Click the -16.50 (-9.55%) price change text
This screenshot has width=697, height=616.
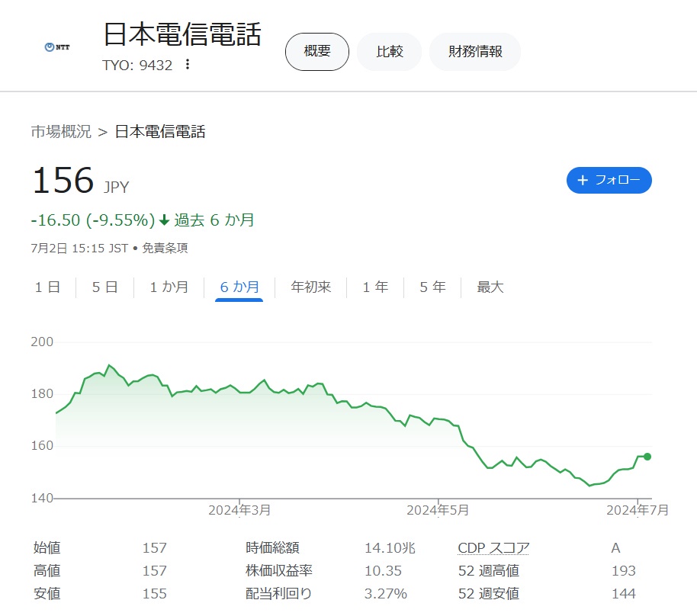pyautogui.click(x=93, y=220)
